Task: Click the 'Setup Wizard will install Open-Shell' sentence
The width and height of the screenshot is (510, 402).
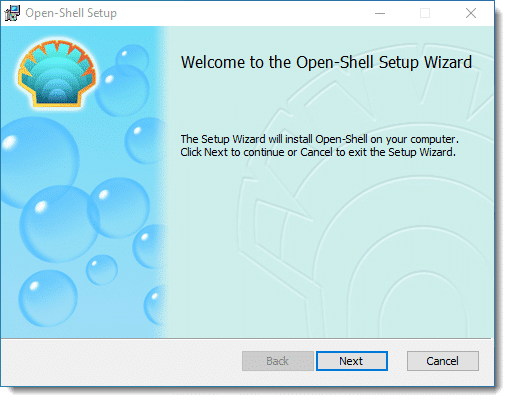Action: click(320, 139)
